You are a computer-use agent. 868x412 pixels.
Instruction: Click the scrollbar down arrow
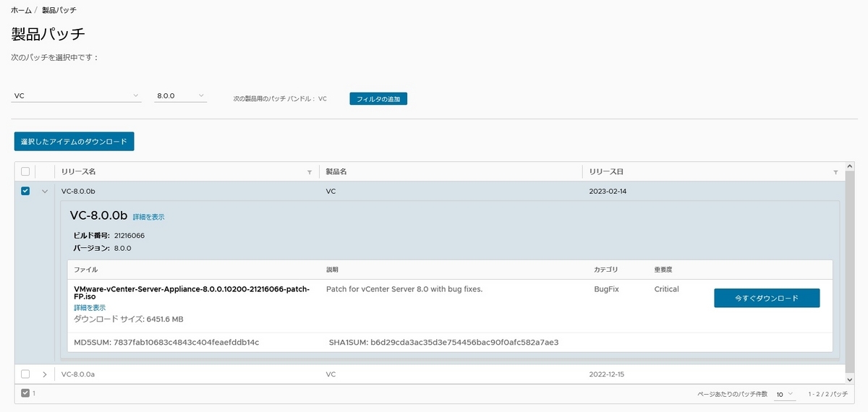851,379
